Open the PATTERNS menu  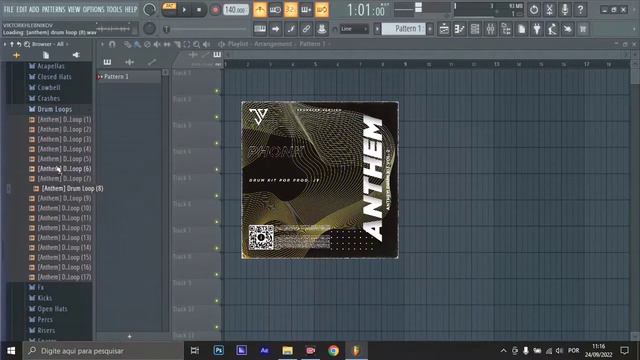coord(53,9)
